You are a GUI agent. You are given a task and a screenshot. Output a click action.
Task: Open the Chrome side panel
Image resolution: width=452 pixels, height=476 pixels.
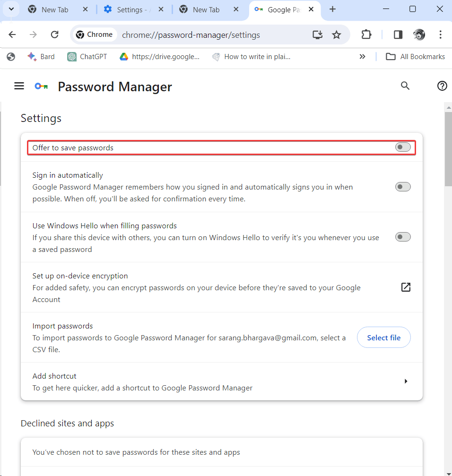point(398,35)
